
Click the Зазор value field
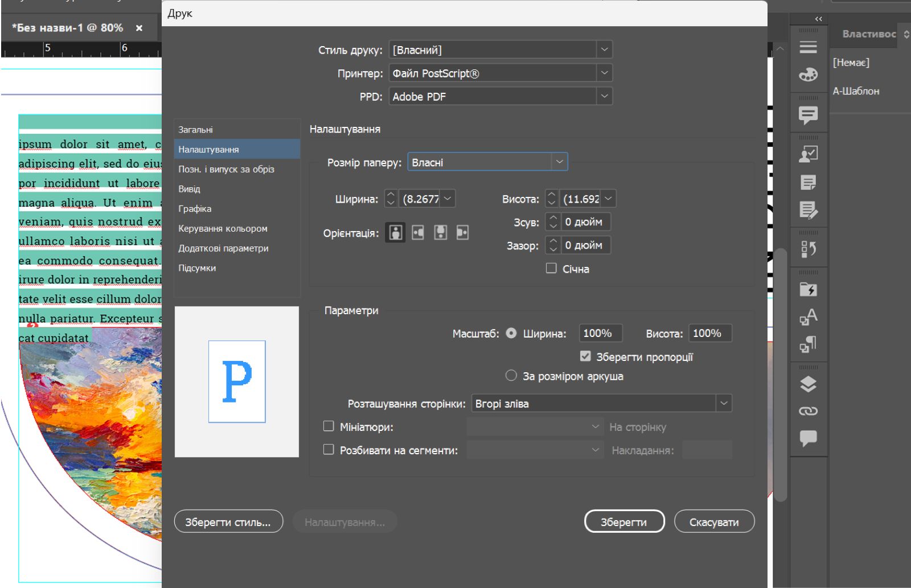click(585, 245)
